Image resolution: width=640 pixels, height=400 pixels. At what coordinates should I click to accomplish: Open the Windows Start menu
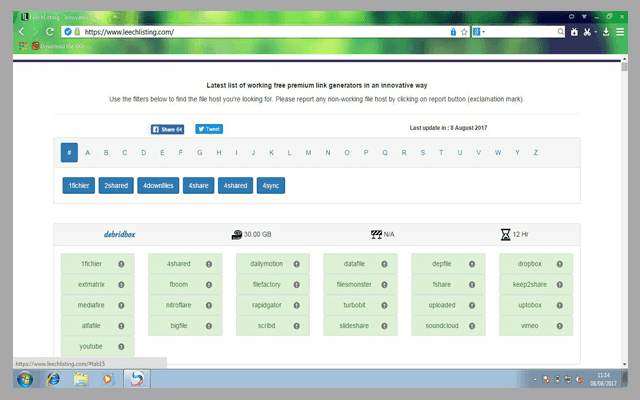(x=25, y=379)
